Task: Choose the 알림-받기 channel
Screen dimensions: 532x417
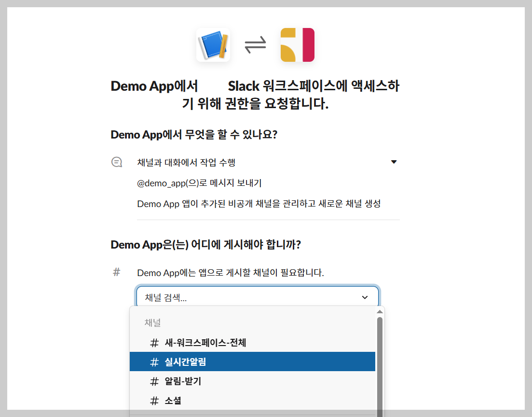Action: click(252, 381)
